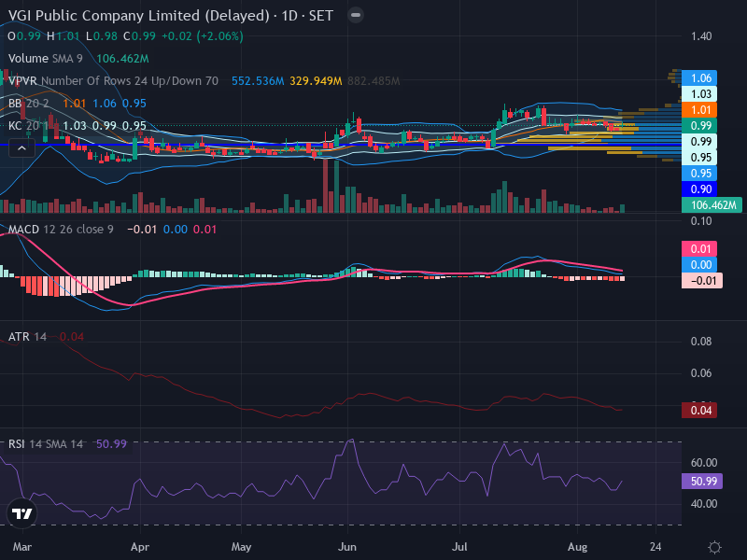This screenshot has height=560, width=747.
Task: Select the MACD 12 26 close 9 legend
Action: (x=61, y=229)
